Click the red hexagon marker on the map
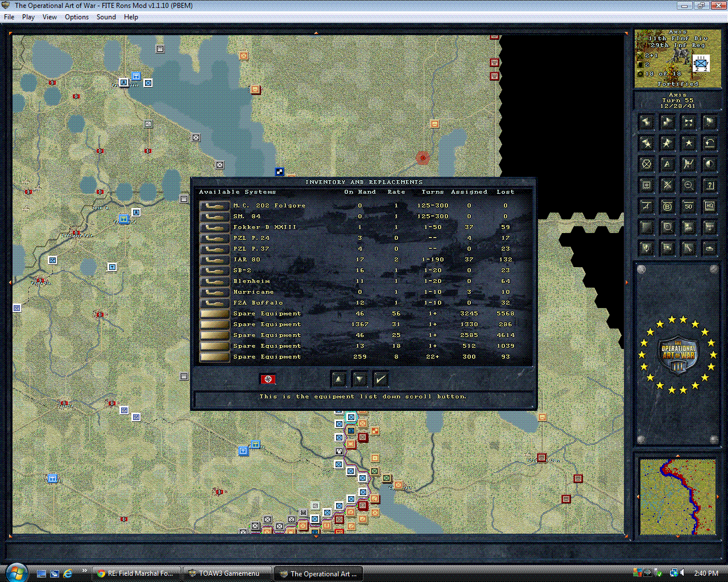Screen dimensions: 728x582 [x=423, y=158]
